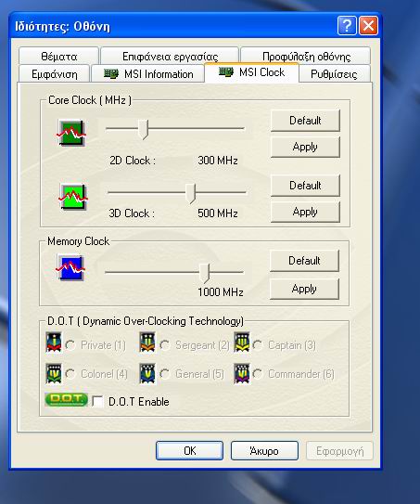Click the Private rank insignia icon
Screen dimensions: 420x504
(54, 342)
